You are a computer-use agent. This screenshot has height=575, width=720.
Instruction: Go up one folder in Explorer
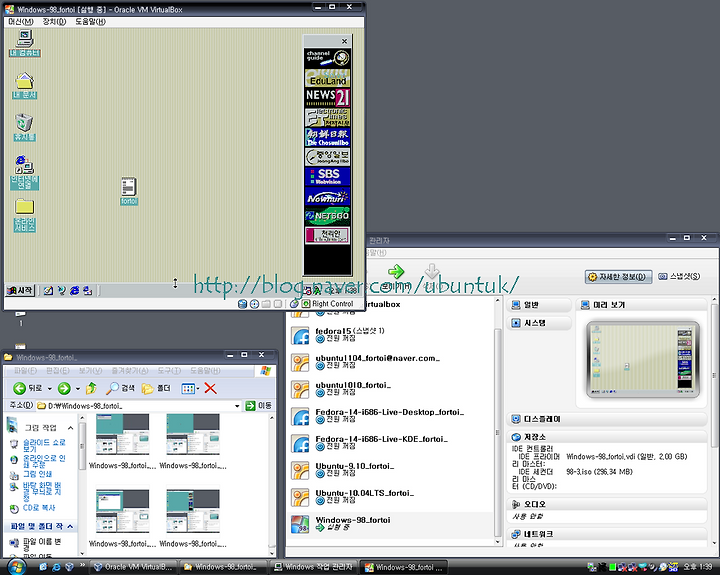click(x=91, y=389)
